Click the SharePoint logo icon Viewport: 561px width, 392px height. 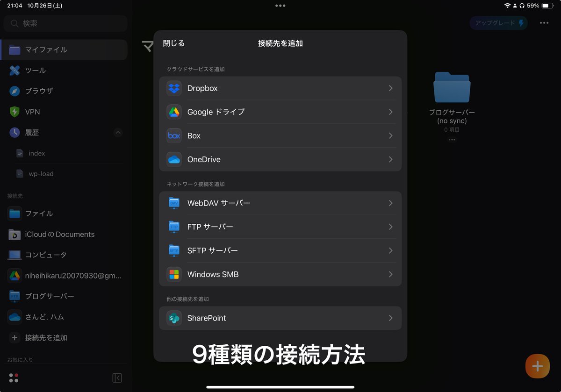[174, 318]
